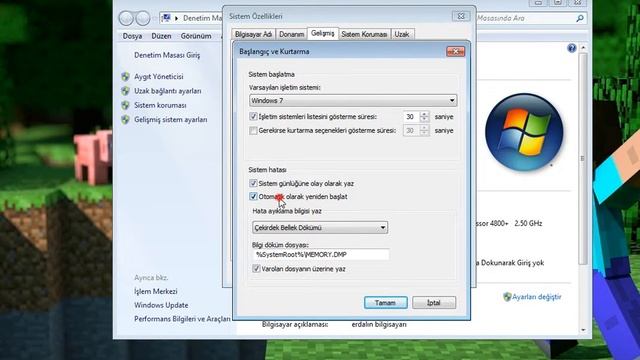Increase the OS list display time spinner
The image size is (640, 360).
[424, 114]
